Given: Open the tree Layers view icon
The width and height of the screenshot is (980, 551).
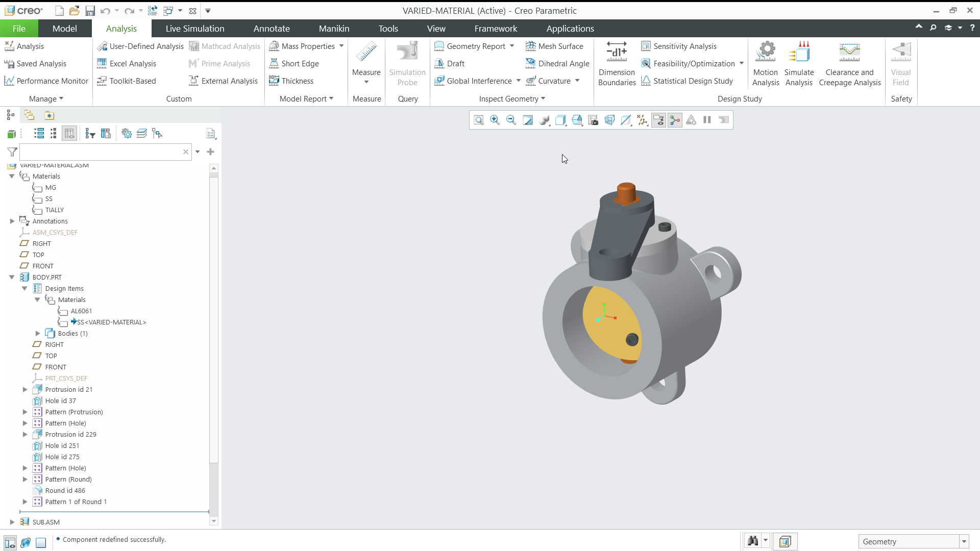Looking at the screenshot, I should pos(142,134).
